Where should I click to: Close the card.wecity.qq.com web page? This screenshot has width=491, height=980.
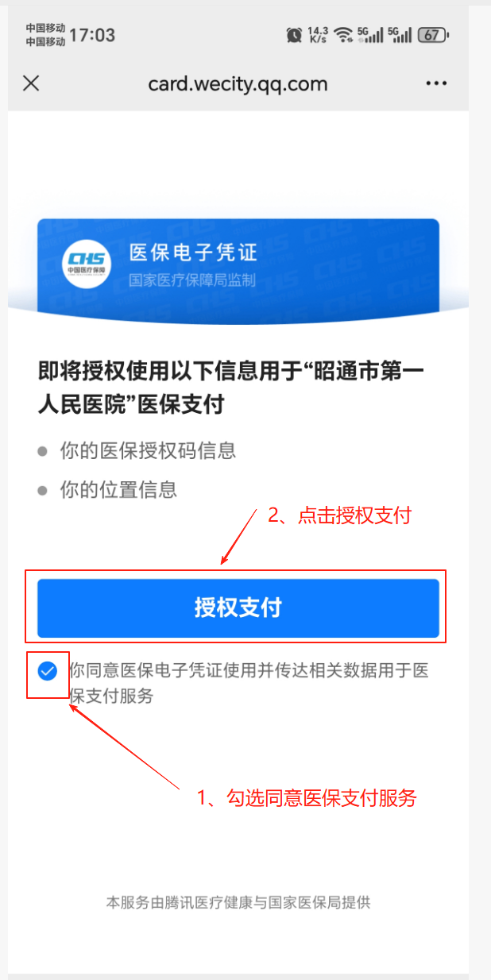tap(31, 83)
